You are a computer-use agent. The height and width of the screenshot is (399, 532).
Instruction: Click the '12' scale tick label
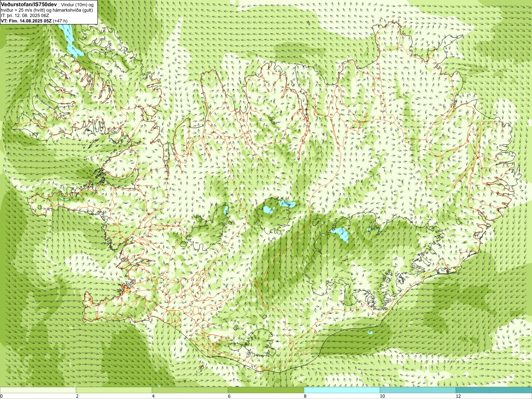coord(458,396)
